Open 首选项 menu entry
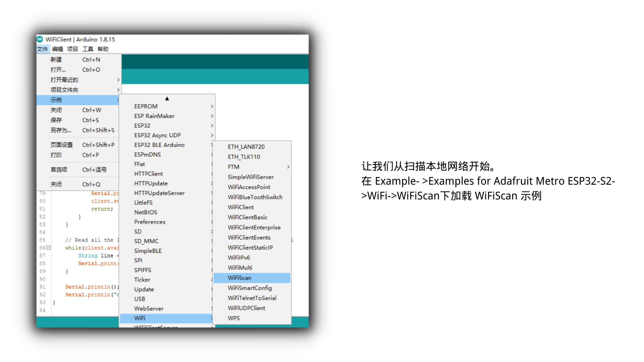The width and height of the screenshot is (644, 362). point(78,170)
